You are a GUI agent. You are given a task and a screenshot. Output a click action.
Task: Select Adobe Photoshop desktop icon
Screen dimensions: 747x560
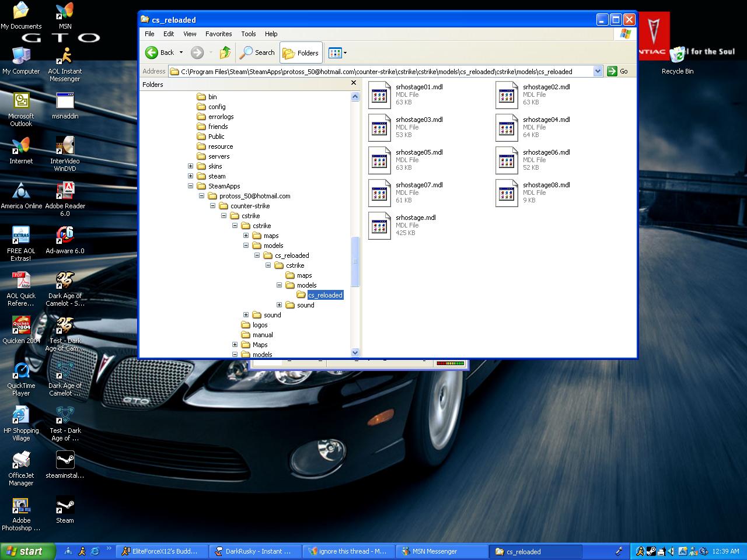21,513
